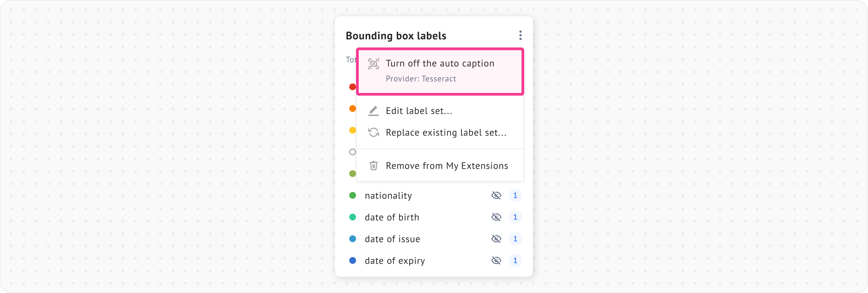This screenshot has height=293, width=868.
Task: Choose Edit label set… from the menu
Action: (x=419, y=111)
